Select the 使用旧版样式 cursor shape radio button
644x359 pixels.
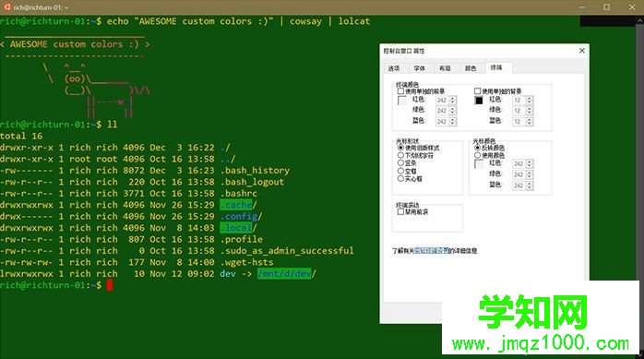(400, 148)
